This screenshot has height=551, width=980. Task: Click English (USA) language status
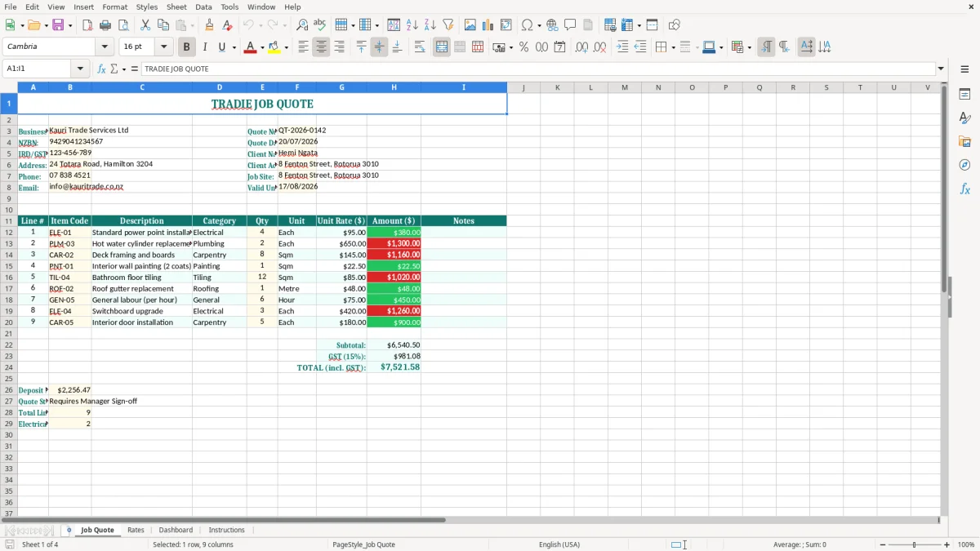pyautogui.click(x=559, y=544)
